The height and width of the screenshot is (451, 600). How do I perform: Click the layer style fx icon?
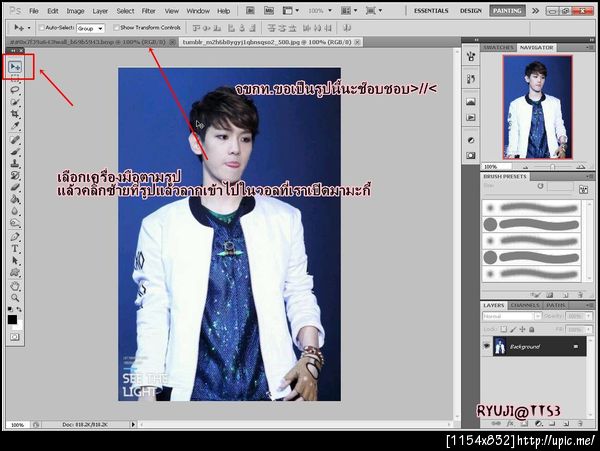point(510,423)
